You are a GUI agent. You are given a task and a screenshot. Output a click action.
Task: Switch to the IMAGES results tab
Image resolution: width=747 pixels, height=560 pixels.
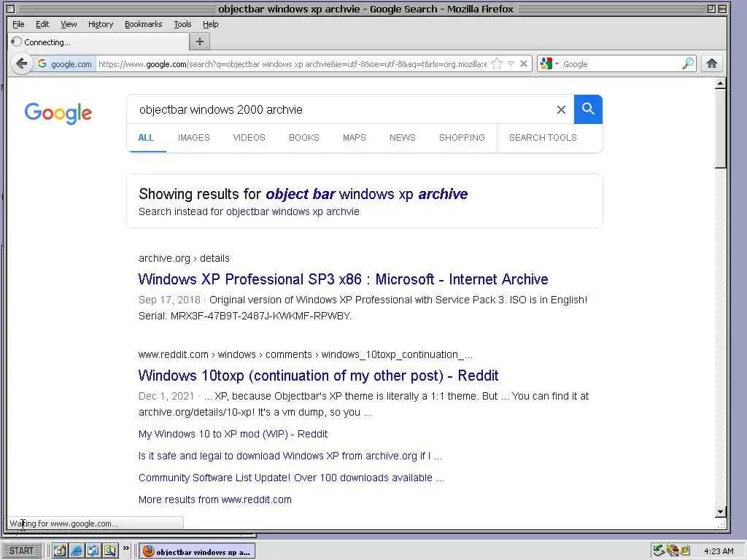coord(194,138)
